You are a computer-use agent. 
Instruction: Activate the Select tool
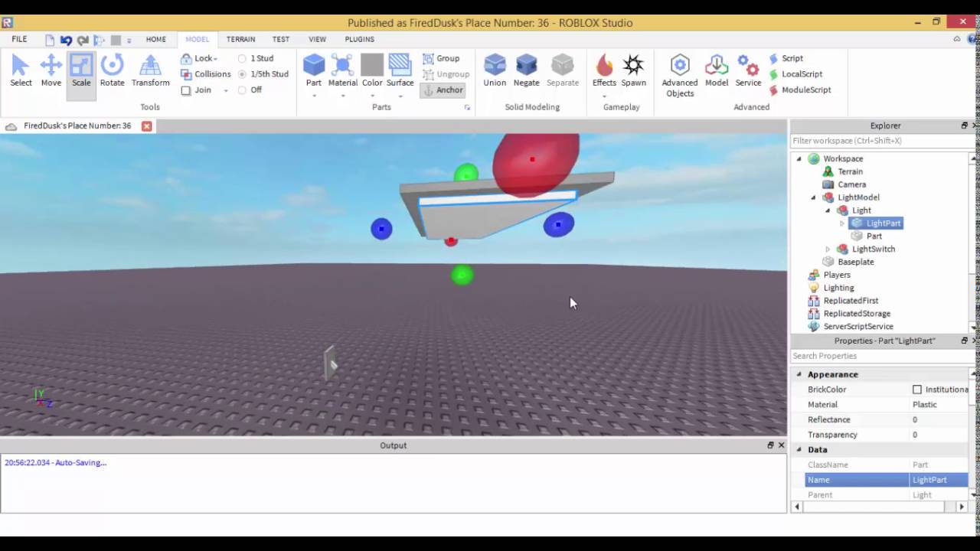(x=21, y=70)
